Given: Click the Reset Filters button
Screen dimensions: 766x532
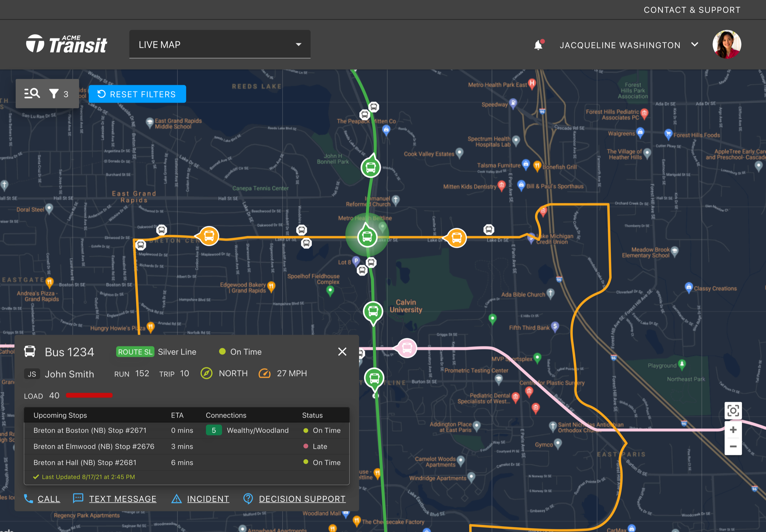Looking at the screenshot, I should tap(137, 94).
